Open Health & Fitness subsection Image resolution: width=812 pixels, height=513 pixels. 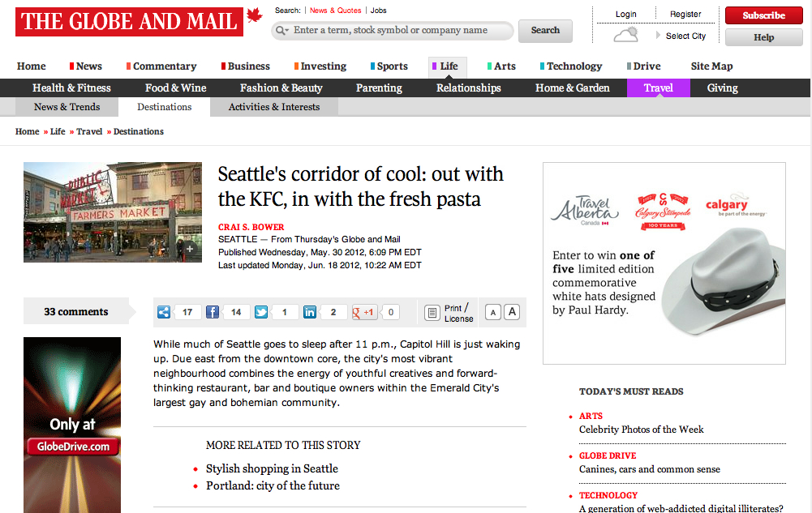[71, 88]
